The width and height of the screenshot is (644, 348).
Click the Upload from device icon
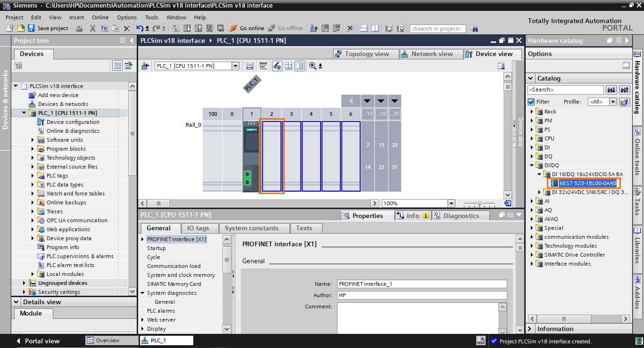(198, 28)
